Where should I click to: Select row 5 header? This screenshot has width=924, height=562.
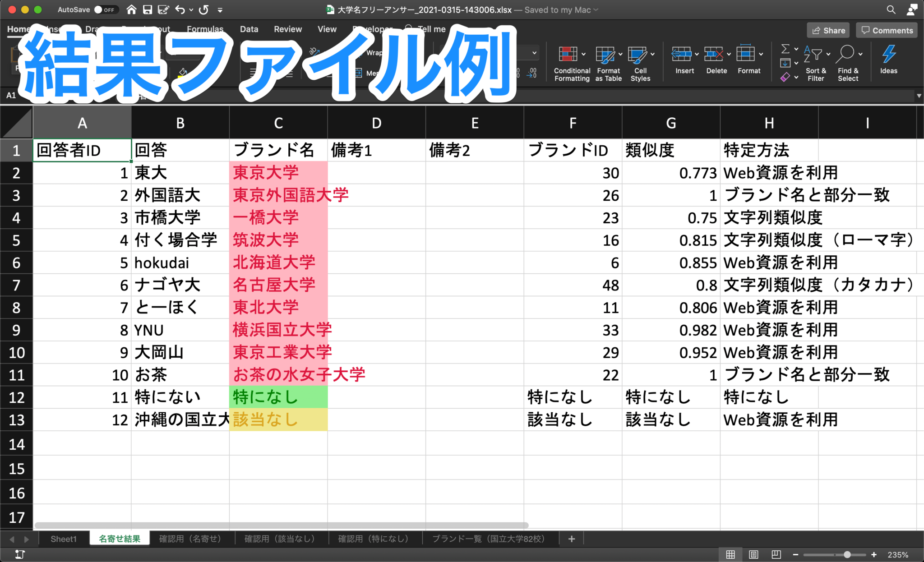pos(16,240)
